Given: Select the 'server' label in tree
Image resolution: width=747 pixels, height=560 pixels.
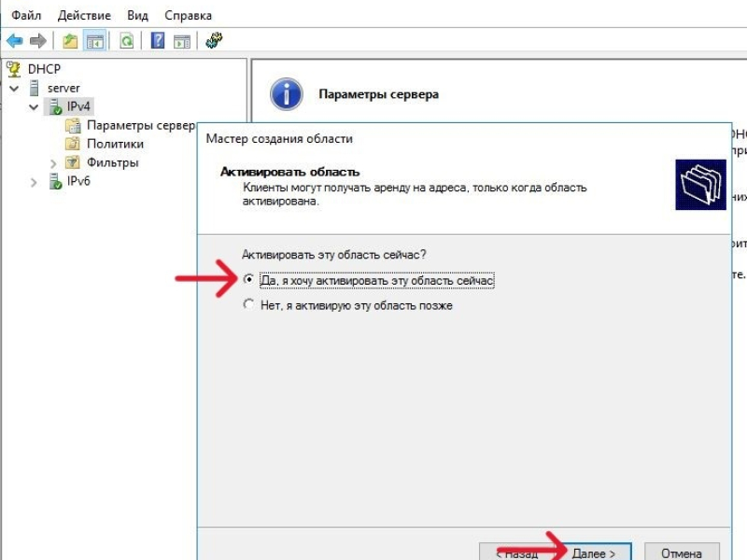Looking at the screenshot, I should click(x=63, y=88).
